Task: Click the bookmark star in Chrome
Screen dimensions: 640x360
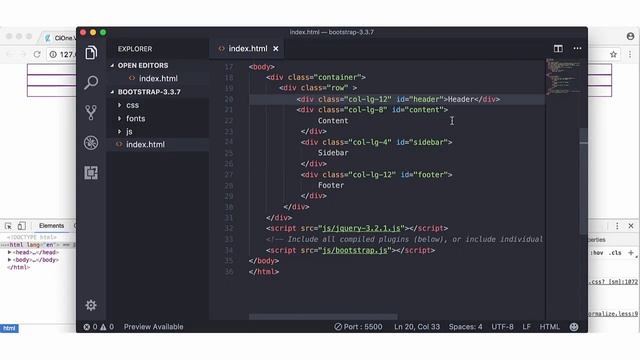Action: 613,54
